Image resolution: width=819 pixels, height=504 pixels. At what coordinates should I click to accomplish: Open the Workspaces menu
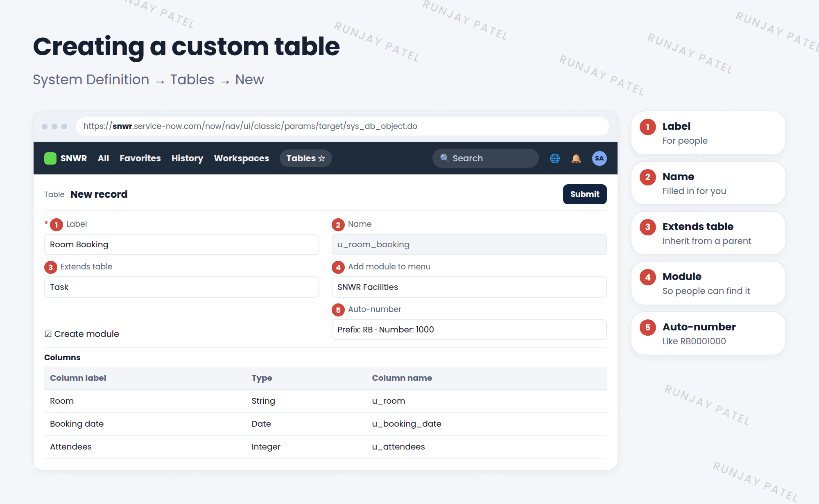242,158
